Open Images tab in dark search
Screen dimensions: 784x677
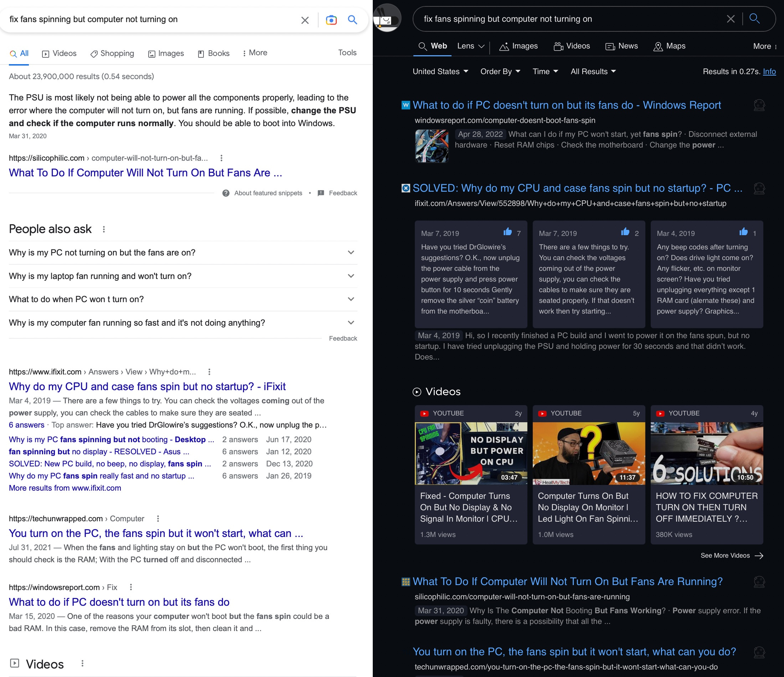[x=519, y=46]
